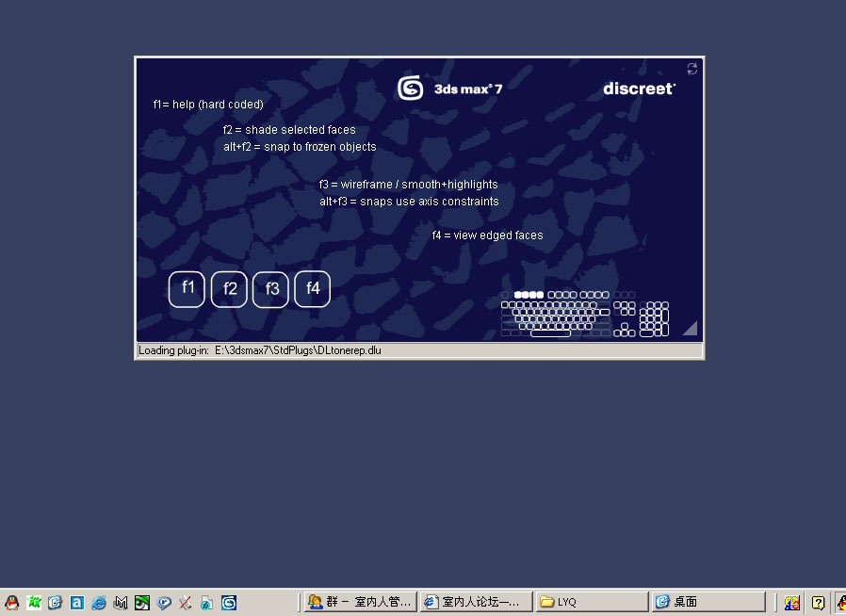Click the '3ds max 7' title text

click(468, 89)
